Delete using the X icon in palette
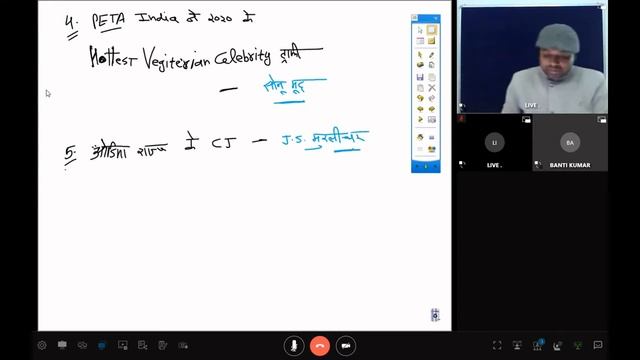640x360 pixels. (432, 88)
